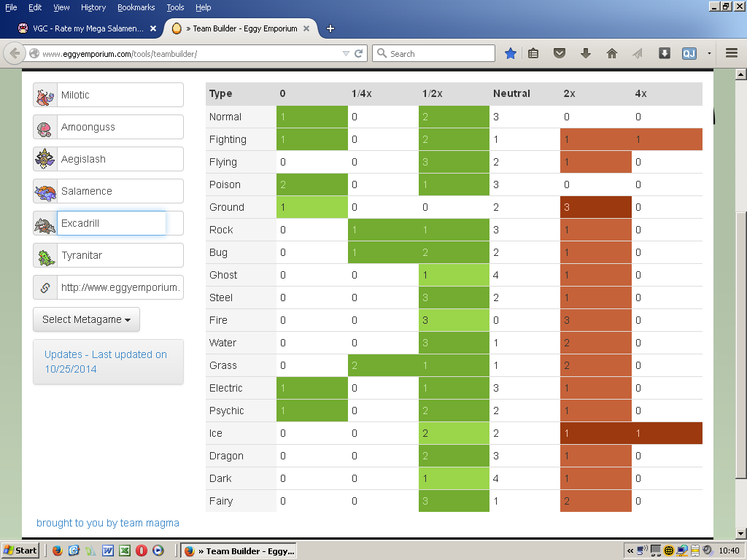Image resolution: width=747 pixels, height=560 pixels.
Task: Click the browser Search box
Action: 433,53
